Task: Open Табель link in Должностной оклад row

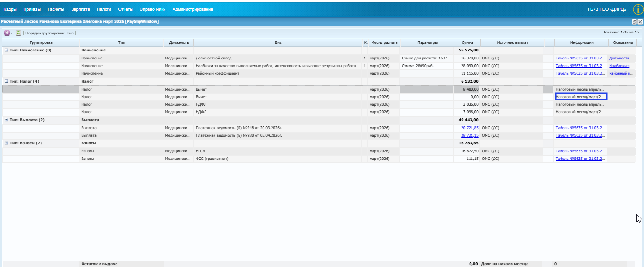Action: pos(580,58)
